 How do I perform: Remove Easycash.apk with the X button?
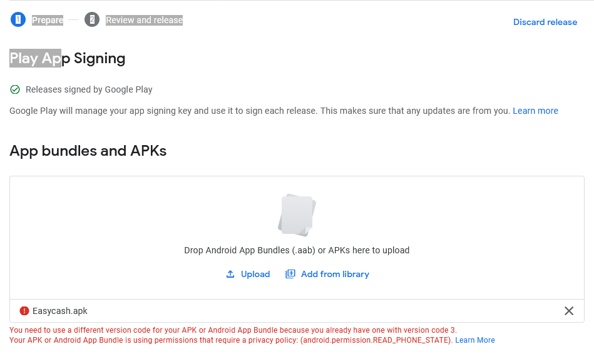coord(568,311)
